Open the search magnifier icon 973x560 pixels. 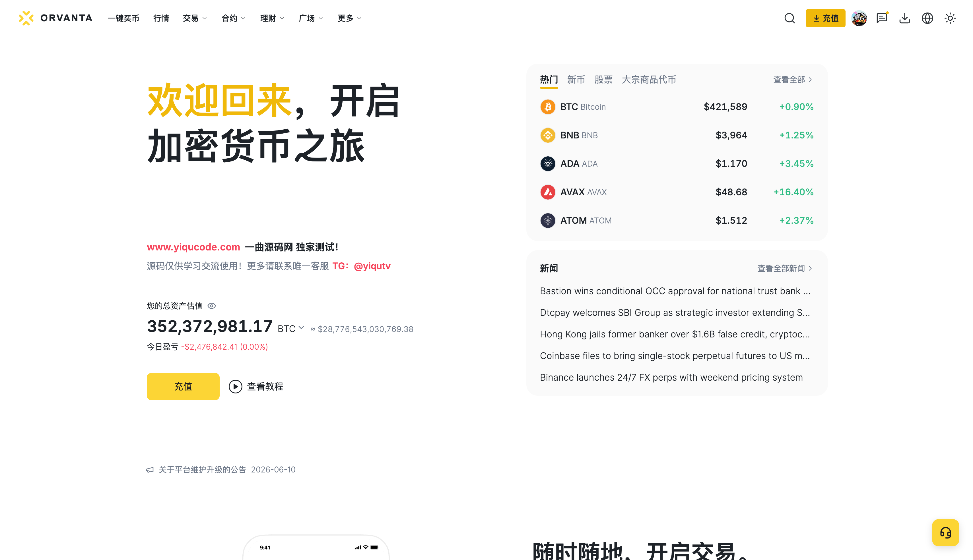coord(789,18)
